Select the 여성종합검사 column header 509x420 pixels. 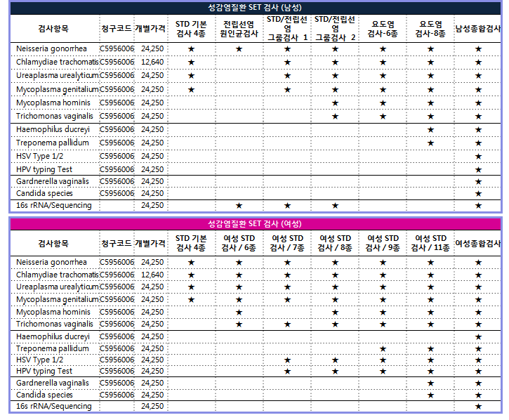[x=478, y=243]
